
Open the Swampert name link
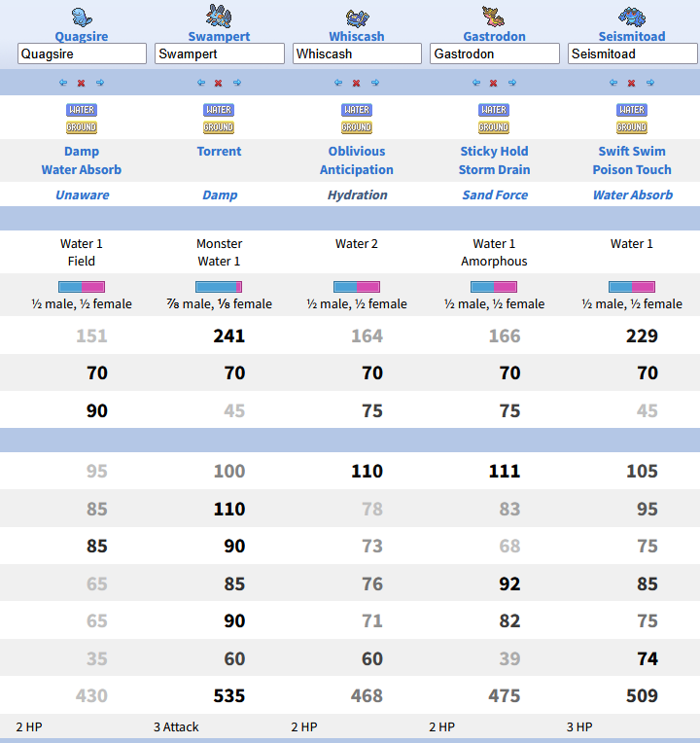click(219, 37)
